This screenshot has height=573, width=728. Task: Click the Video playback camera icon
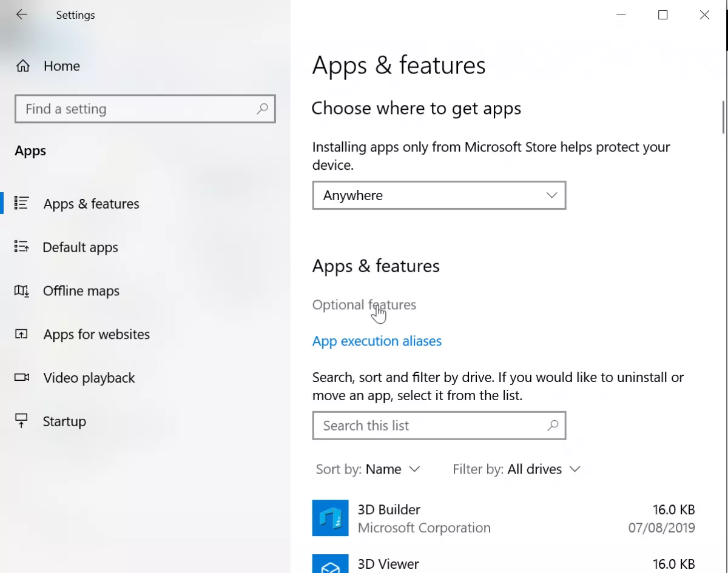22,378
